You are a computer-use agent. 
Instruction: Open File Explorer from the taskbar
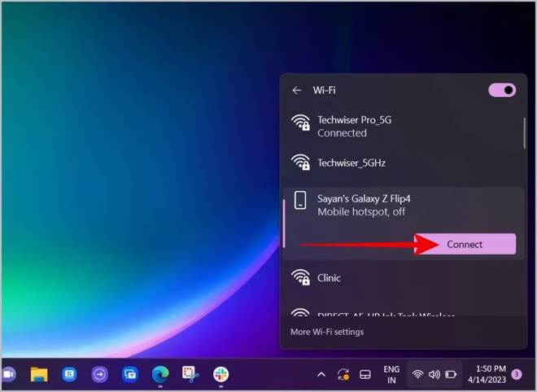[x=39, y=374]
